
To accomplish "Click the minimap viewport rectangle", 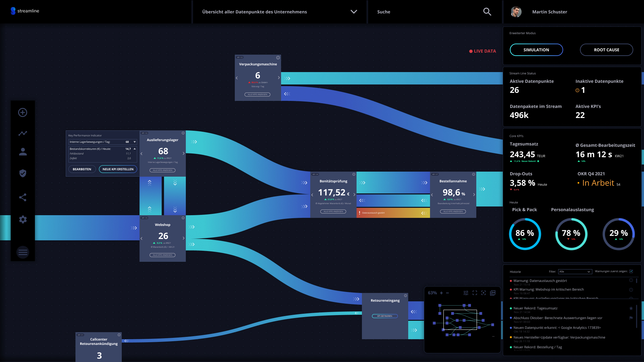I will click(x=460, y=319).
